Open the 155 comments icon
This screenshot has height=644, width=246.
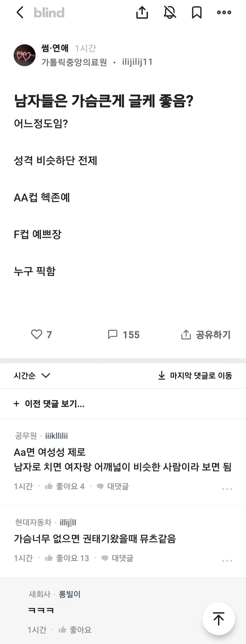pos(113,335)
